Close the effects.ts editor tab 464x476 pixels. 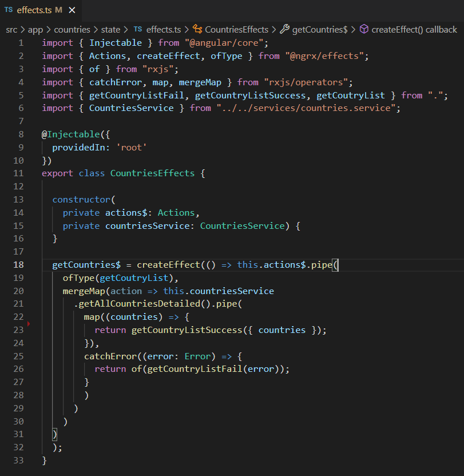72,10
